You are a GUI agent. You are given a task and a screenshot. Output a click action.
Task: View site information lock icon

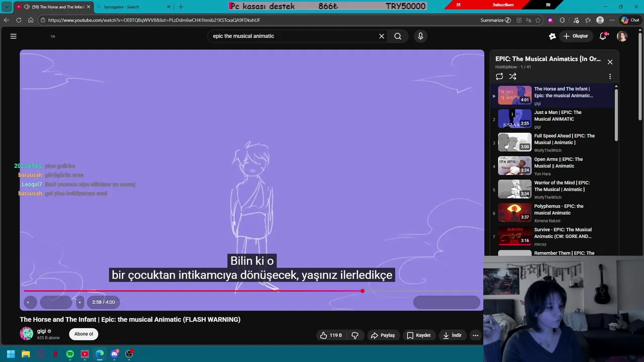pyautogui.click(x=43, y=20)
